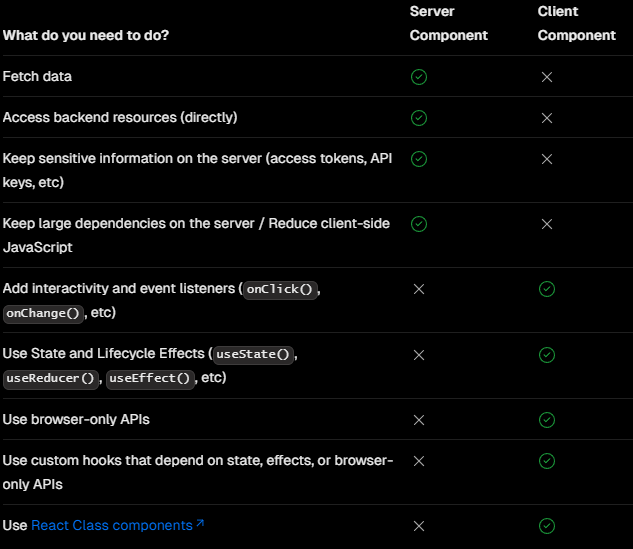
Task: Click Server check for Access backend resources
Action: point(419,118)
